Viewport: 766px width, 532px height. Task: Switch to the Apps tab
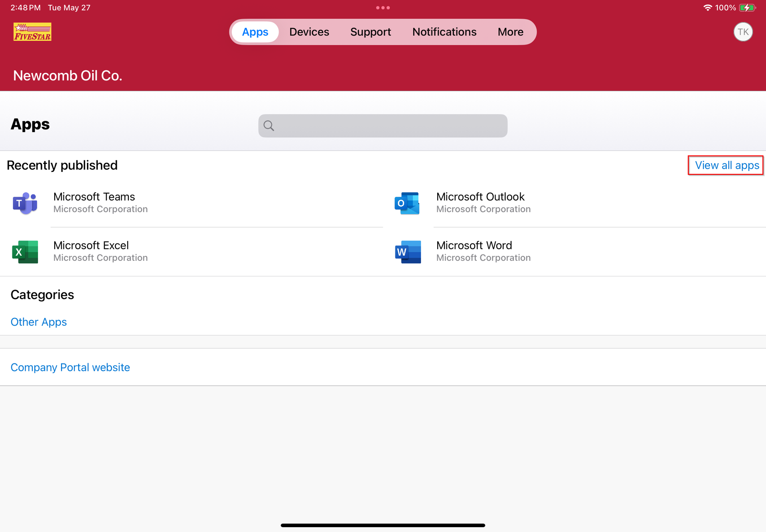[255, 32]
